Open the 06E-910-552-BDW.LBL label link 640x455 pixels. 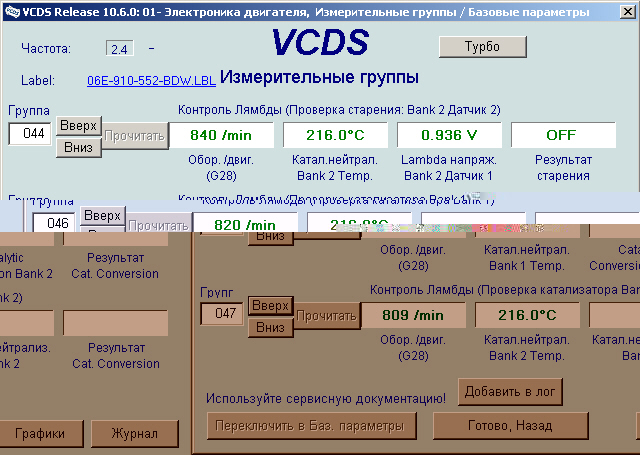click(x=151, y=80)
